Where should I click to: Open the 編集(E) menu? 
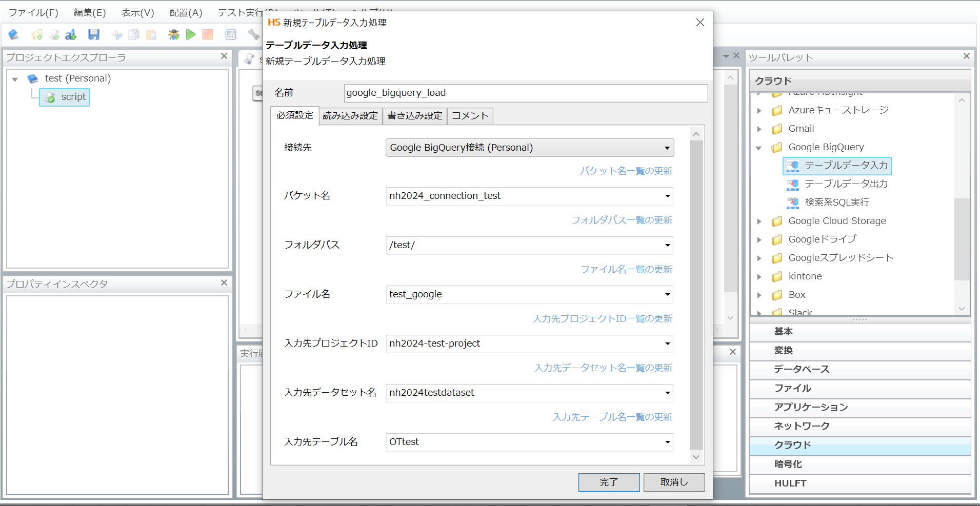90,13
